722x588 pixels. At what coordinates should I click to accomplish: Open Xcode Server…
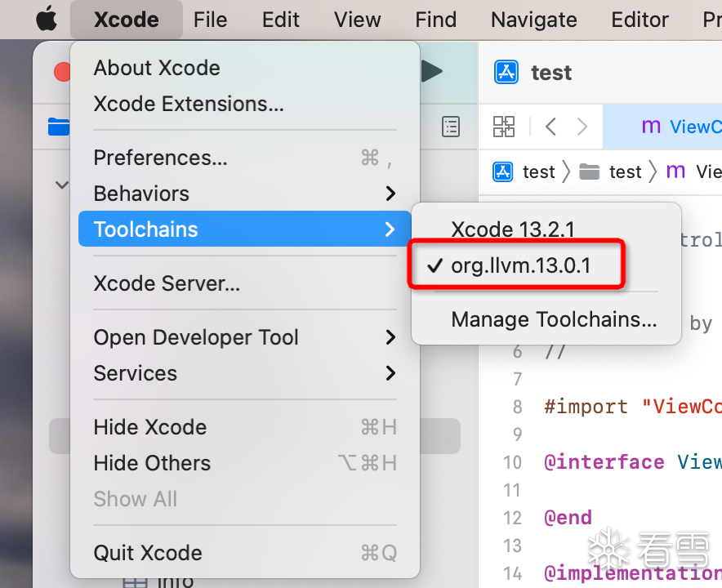(x=244, y=283)
